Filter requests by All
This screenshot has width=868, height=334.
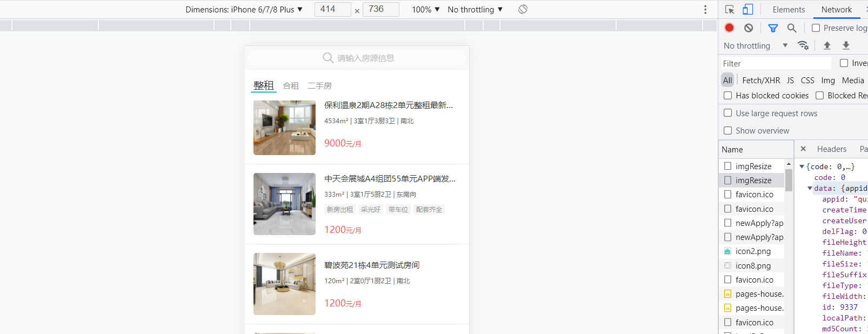[727, 80]
